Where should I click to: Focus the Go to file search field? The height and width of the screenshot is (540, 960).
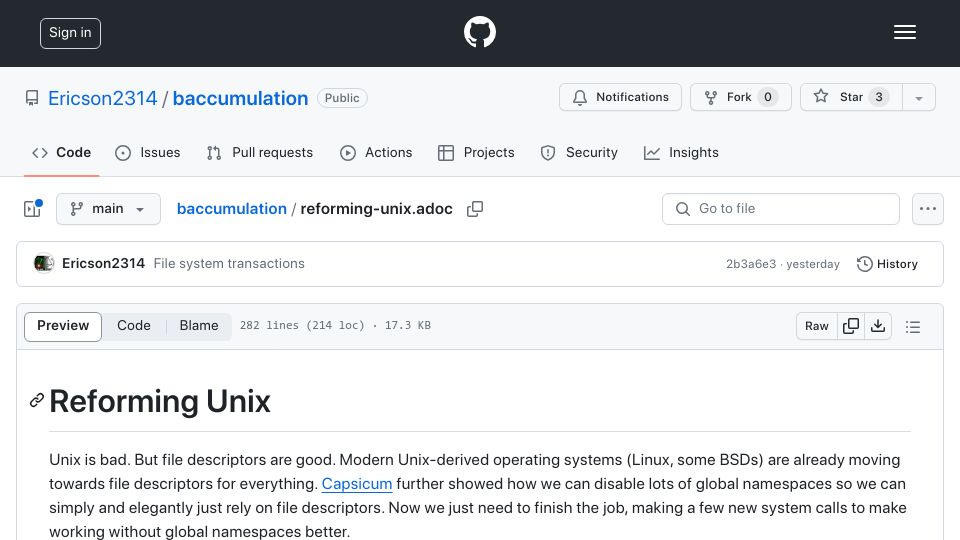tap(781, 209)
